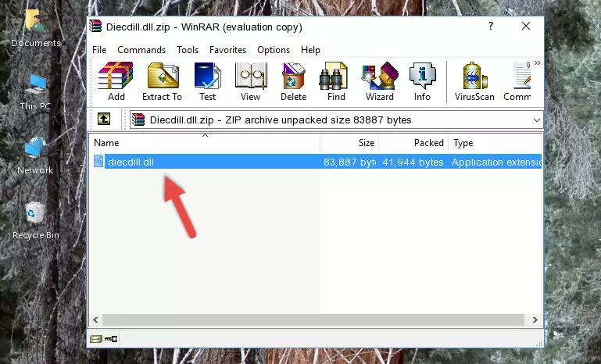Click the WinRAR title bar help question mark
The image size is (601, 364).
[x=491, y=26]
